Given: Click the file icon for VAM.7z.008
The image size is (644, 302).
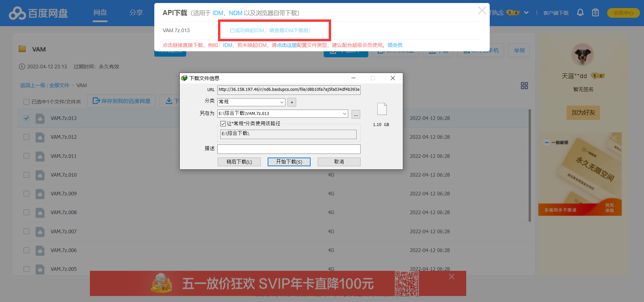Looking at the screenshot, I should click(40, 213).
